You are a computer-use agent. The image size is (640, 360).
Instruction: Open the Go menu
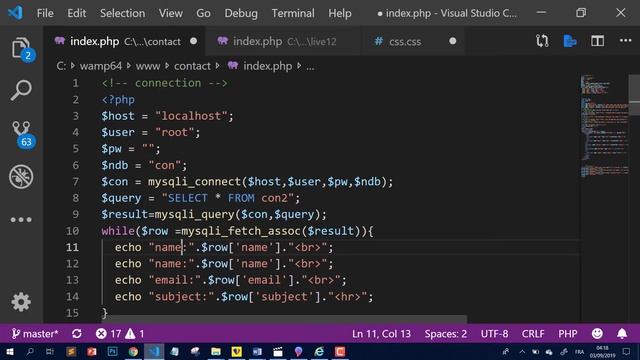click(203, 13)
